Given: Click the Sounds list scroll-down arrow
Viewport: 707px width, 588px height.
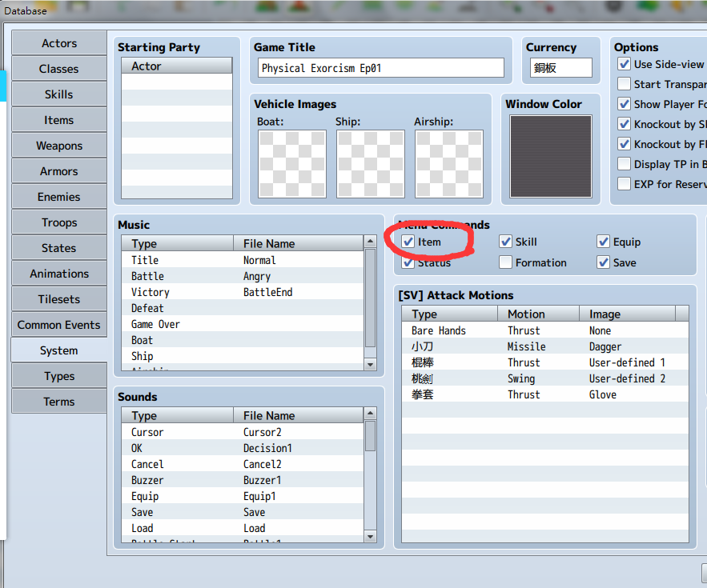Looking at the screenshot, I should coord(370,537).
